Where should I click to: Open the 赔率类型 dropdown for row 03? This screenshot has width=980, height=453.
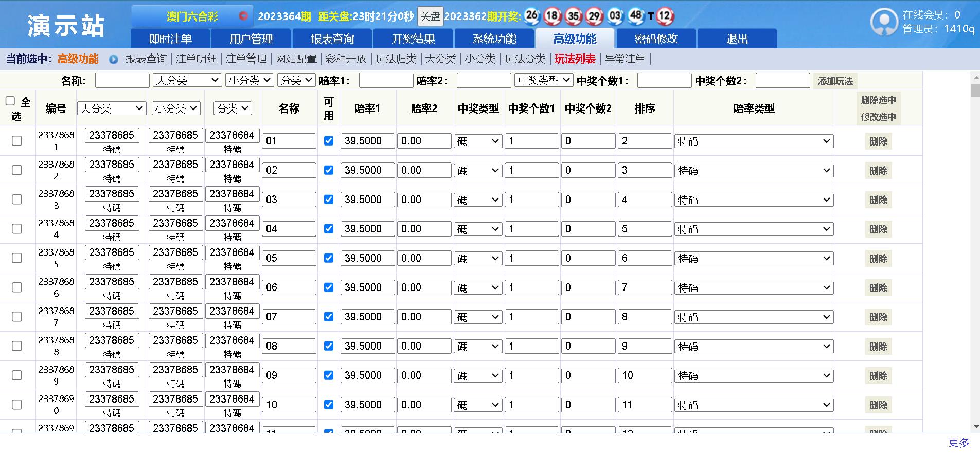(754, 200)
